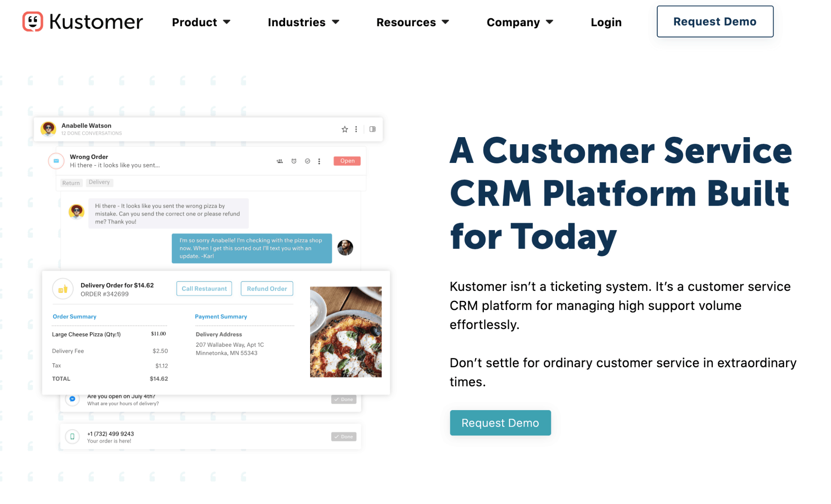Click Anabelle Watson's header avatar
Viewport: 831px width, 504px height.
coord(48,129)
